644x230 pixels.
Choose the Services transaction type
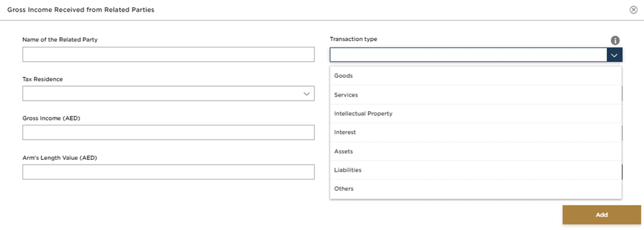pos(346,95)
